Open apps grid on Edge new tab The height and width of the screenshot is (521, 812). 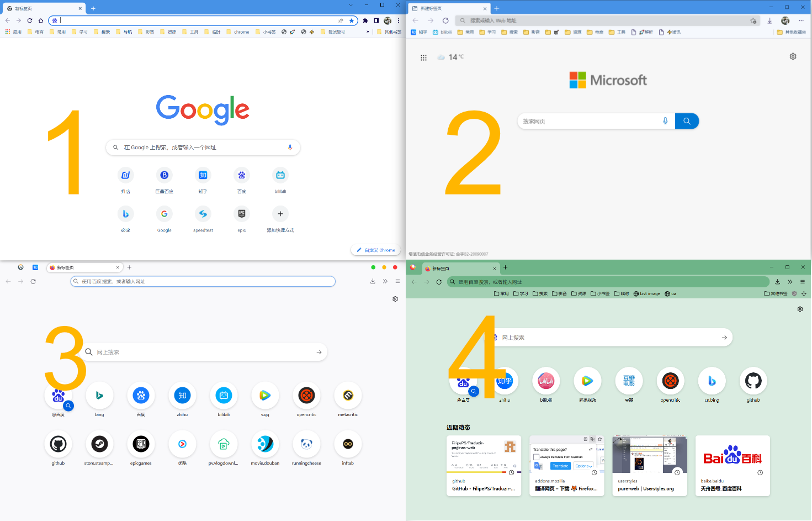click(423, 57)
